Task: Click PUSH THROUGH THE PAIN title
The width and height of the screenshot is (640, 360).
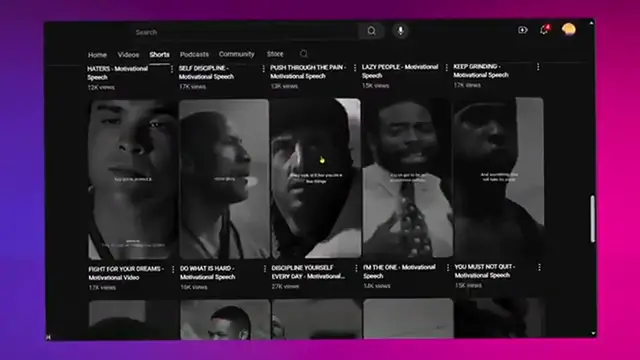Action: (x=308, y=71)
